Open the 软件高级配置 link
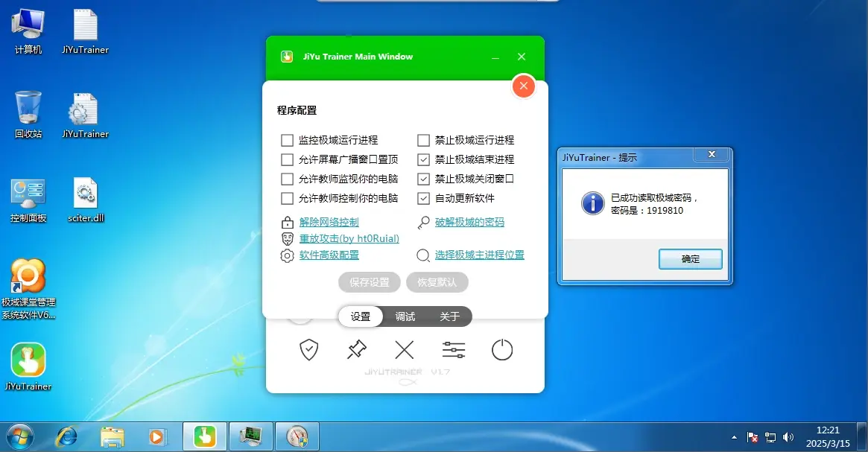 point(329,255)
